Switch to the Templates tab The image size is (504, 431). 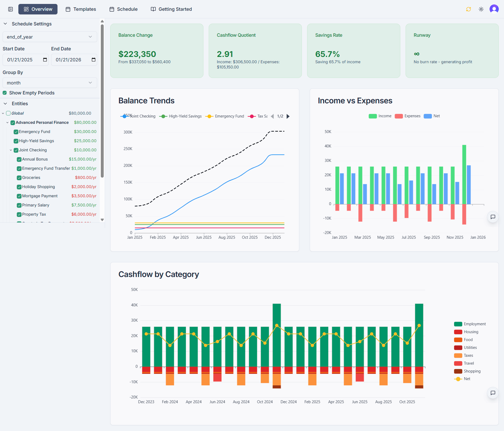(x=81, y=9)
